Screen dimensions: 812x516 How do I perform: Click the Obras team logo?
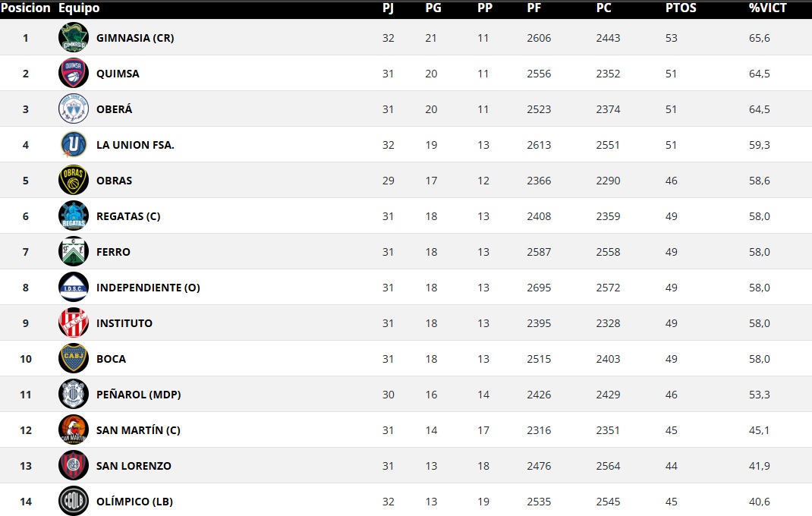tap(74, 181)
